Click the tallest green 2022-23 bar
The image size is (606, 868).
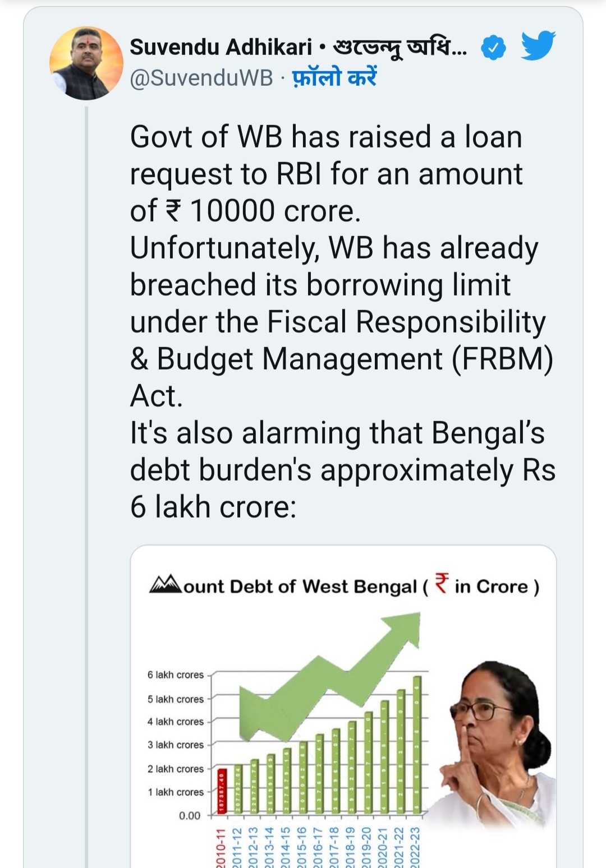[416, 745]
